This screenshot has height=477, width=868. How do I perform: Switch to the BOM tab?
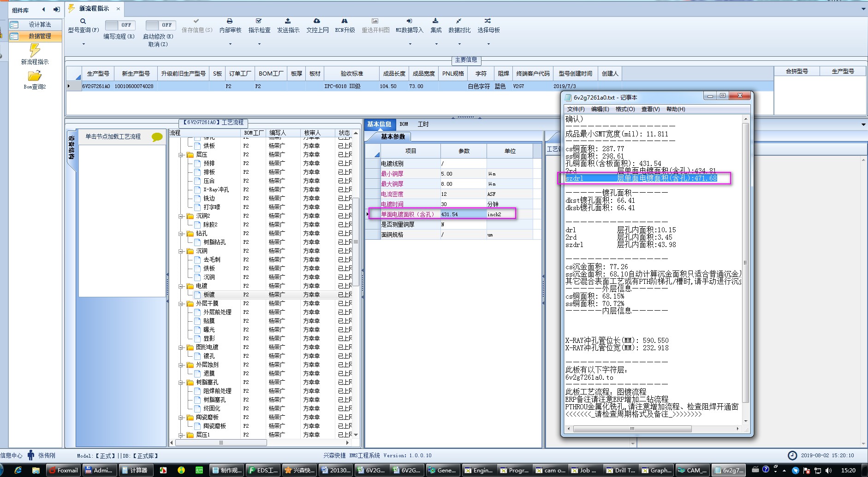pyautogui.click(x=404, y=124)
